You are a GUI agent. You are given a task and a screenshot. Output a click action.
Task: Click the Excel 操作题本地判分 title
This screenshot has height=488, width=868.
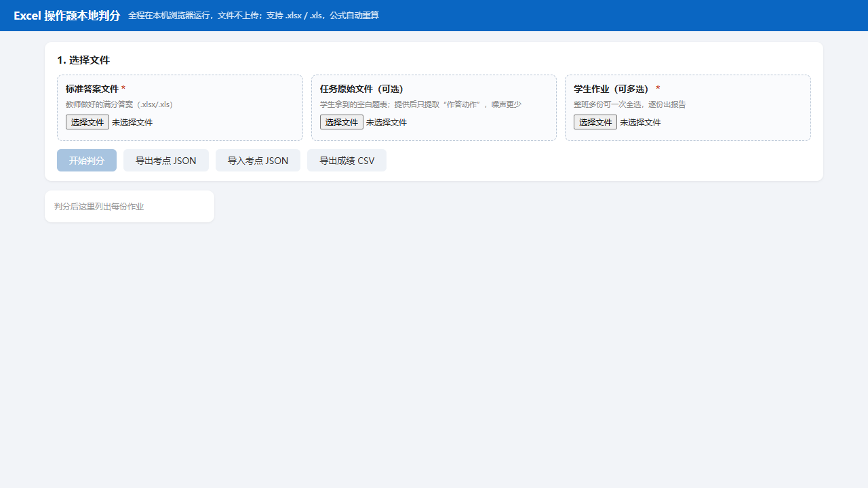[67, 16]
